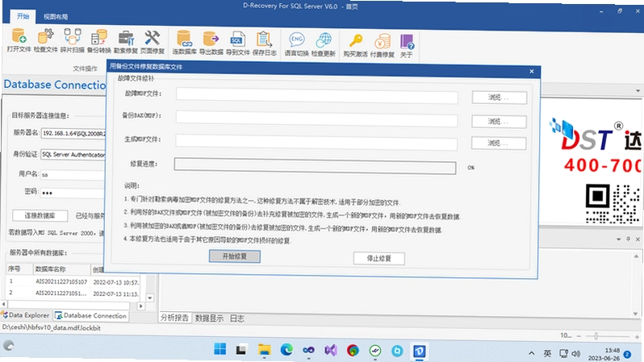
Task: Open the 付费修复 paid repair icon
Action: click(383, 46)
